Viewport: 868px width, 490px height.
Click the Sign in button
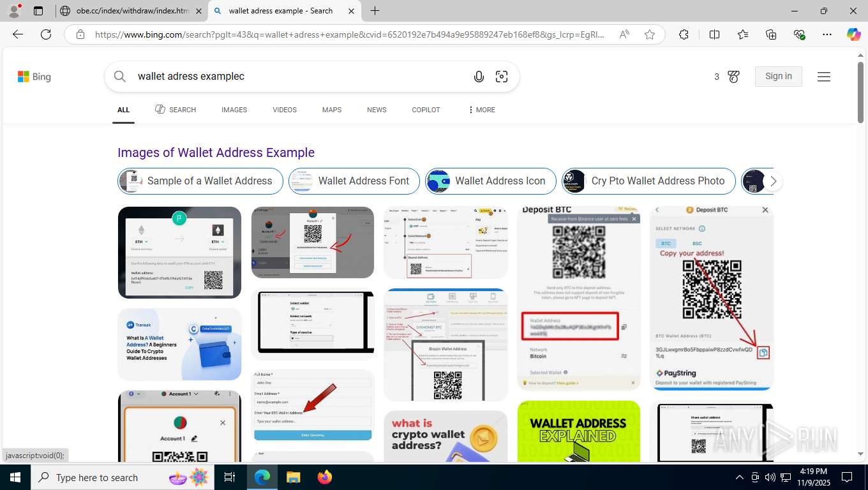click(x=779, y=76)
